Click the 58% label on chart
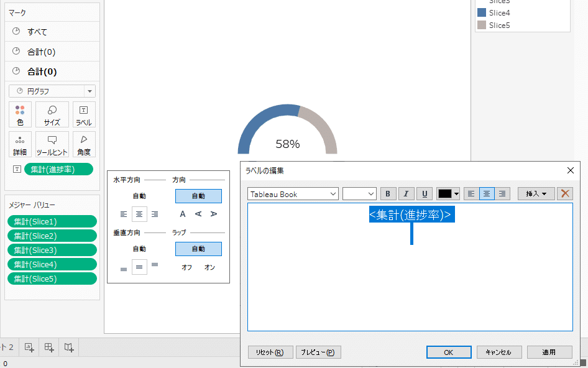588x368 pixels. tap(288, 144)
